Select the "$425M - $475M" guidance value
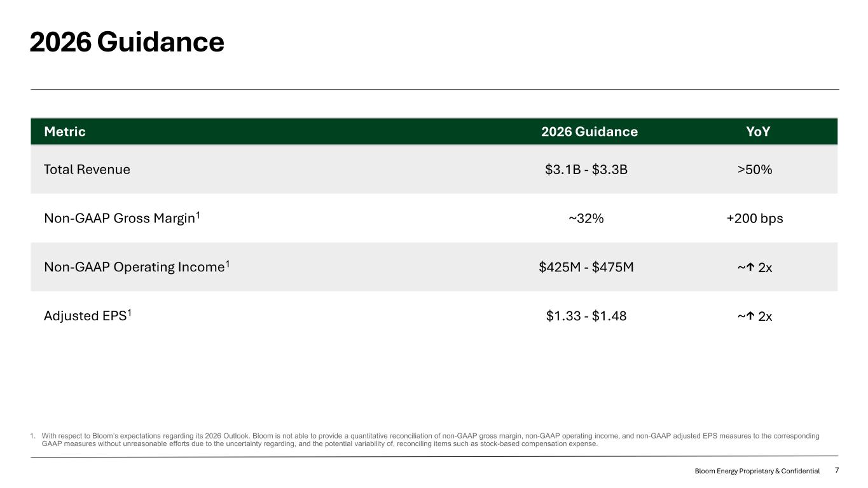The width and height of the screenshot is (868, 488). [586, 268]
